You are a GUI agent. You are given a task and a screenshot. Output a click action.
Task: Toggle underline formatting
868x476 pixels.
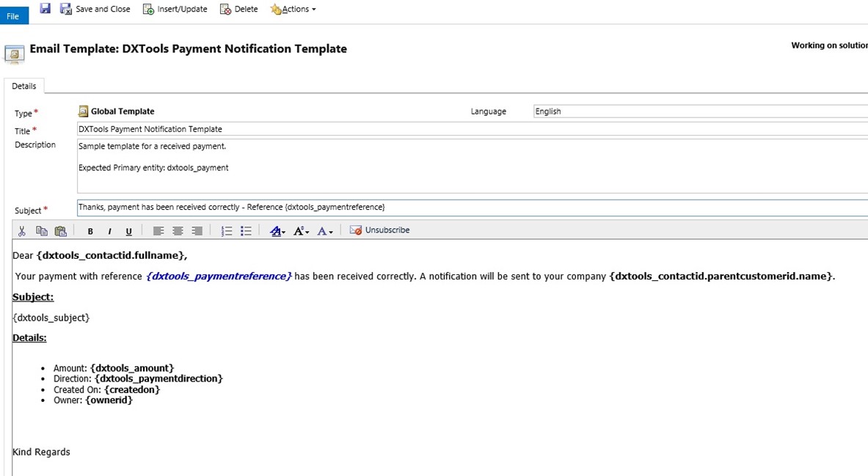point(128,231)
